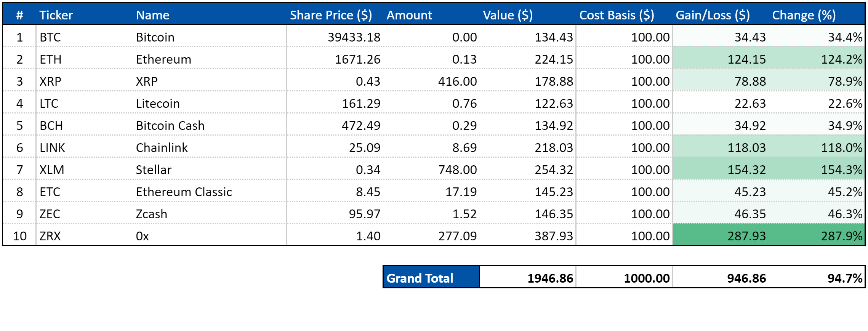The height and width of the screenshot is (331, 868).
Task: Select the amount "748.00"
Action: click(x=458, y=170)
